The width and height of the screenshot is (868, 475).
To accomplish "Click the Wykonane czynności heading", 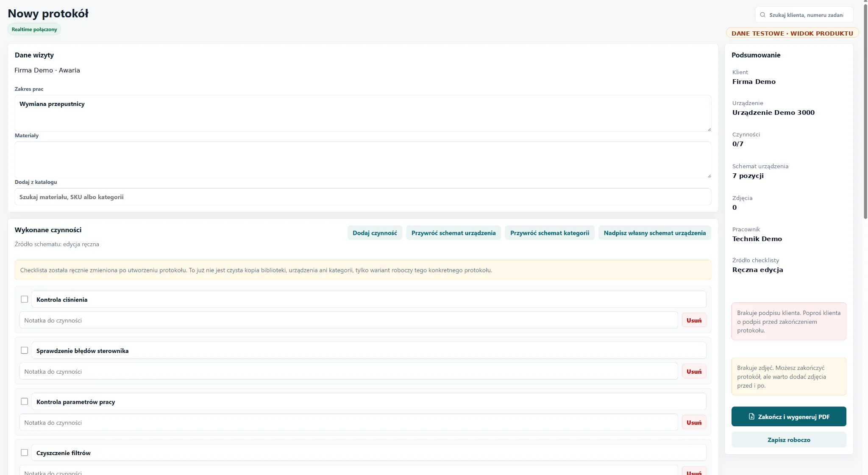I will (x=48, y=230).
